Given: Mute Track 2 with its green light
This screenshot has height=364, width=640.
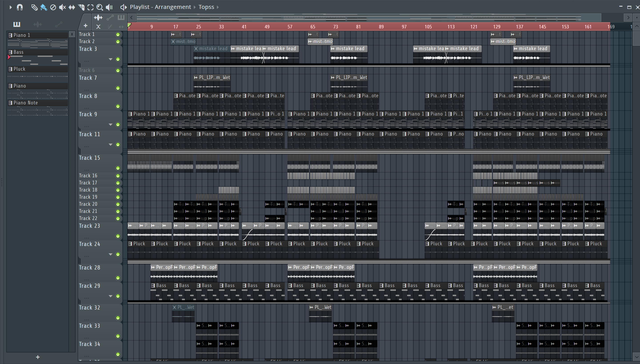Looking at the screenshot, I should point(118,42).
